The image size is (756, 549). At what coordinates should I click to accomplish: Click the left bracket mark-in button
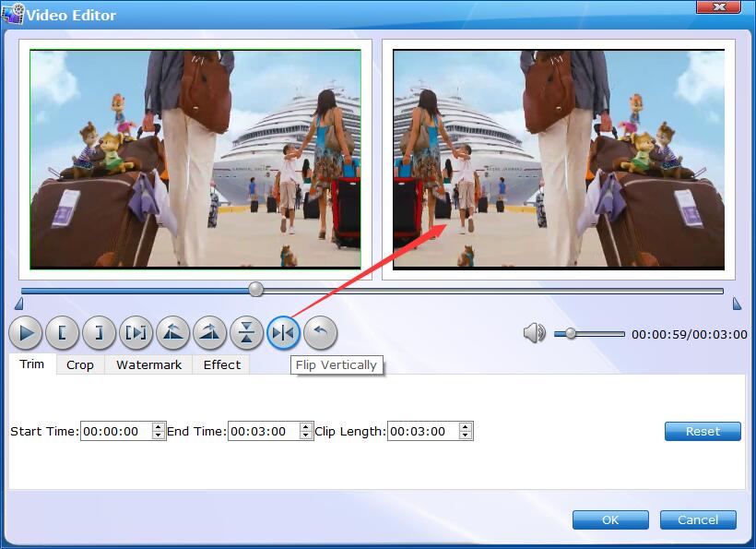click(63, 332)
